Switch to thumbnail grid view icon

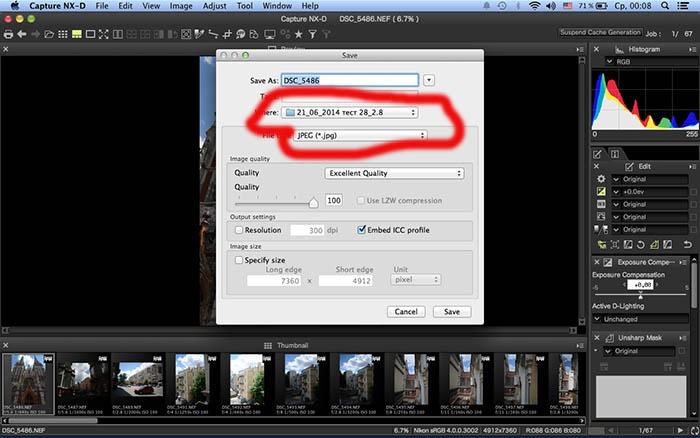(63, 34)
